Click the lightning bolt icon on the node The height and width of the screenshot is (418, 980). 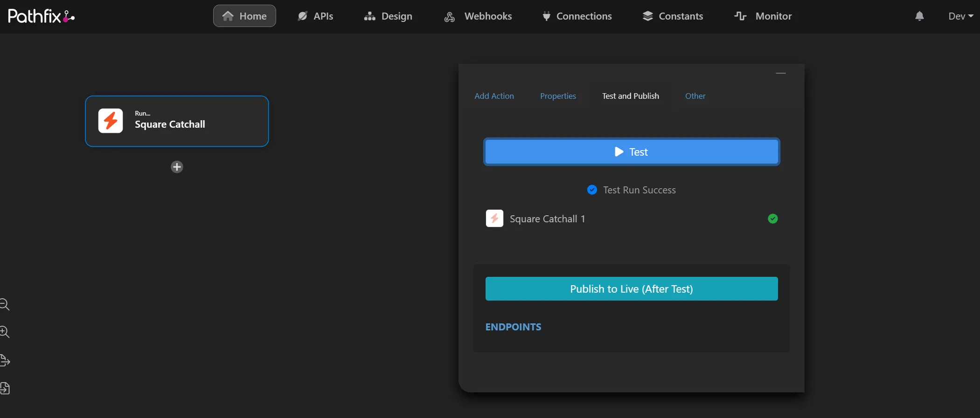111,121
